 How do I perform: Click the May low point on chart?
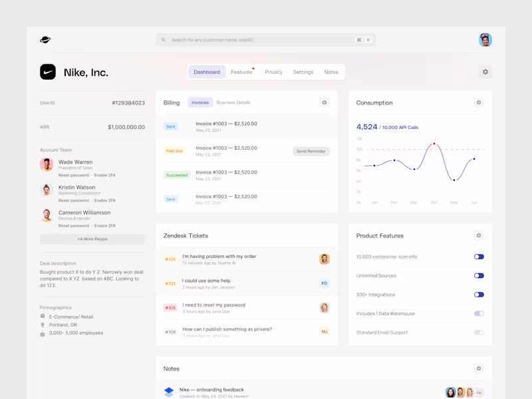[454, 180]
